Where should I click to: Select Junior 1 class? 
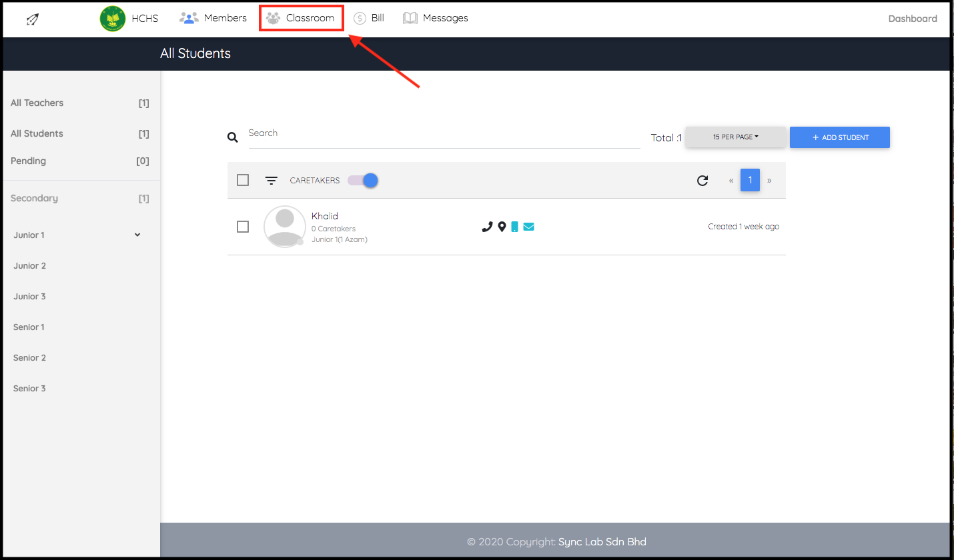pos(29,235)
